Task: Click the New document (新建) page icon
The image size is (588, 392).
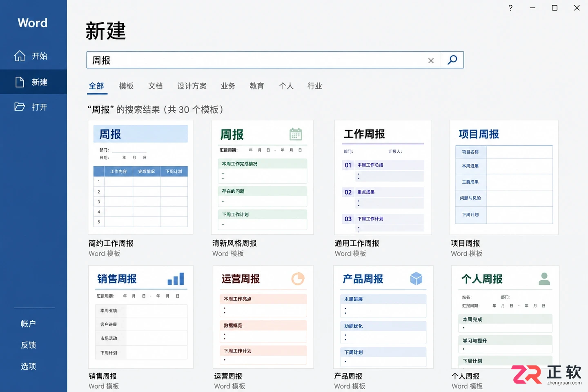Action: (20, 82)
